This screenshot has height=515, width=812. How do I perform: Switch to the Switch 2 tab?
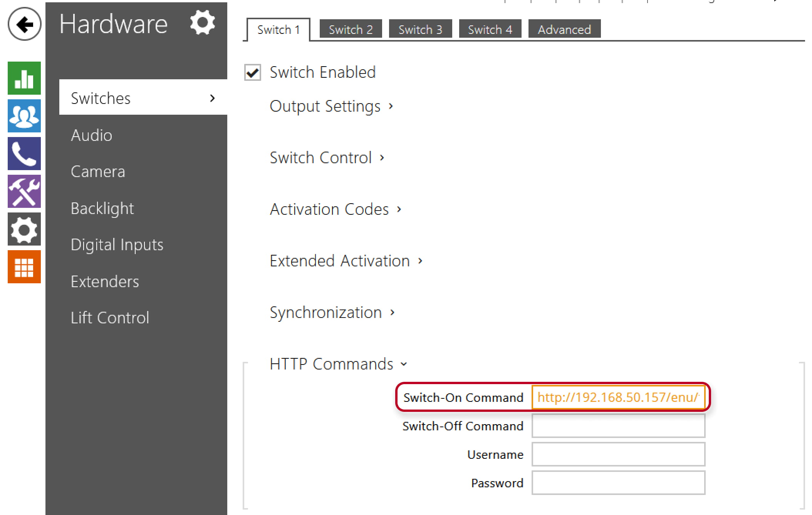point(351,29)
